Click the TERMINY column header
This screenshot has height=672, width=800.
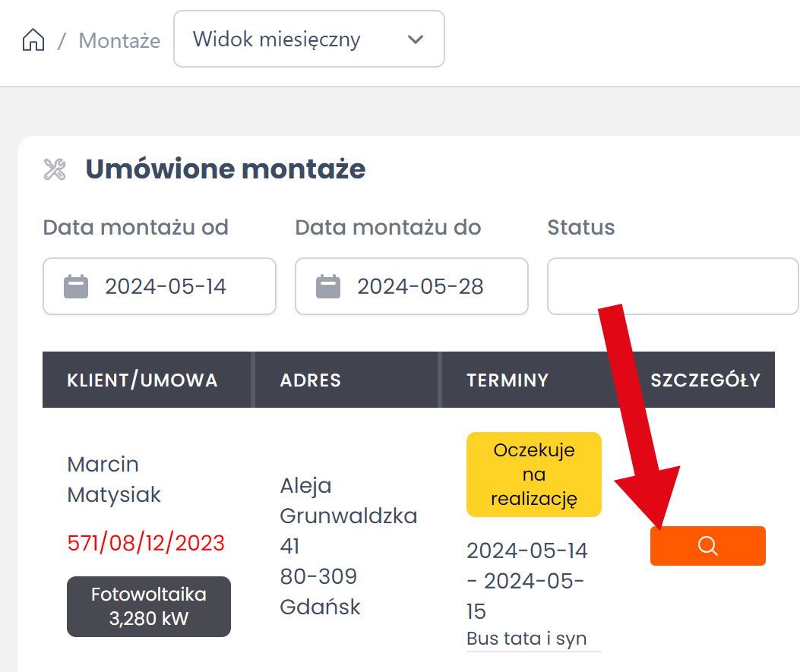pos(508,380)
